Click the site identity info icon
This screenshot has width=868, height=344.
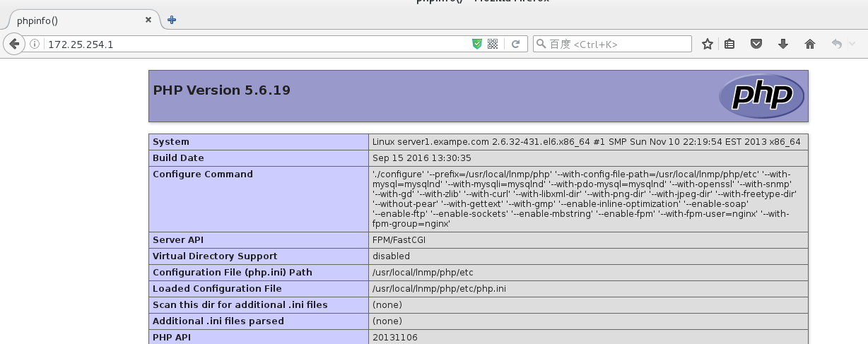point(35,44)
